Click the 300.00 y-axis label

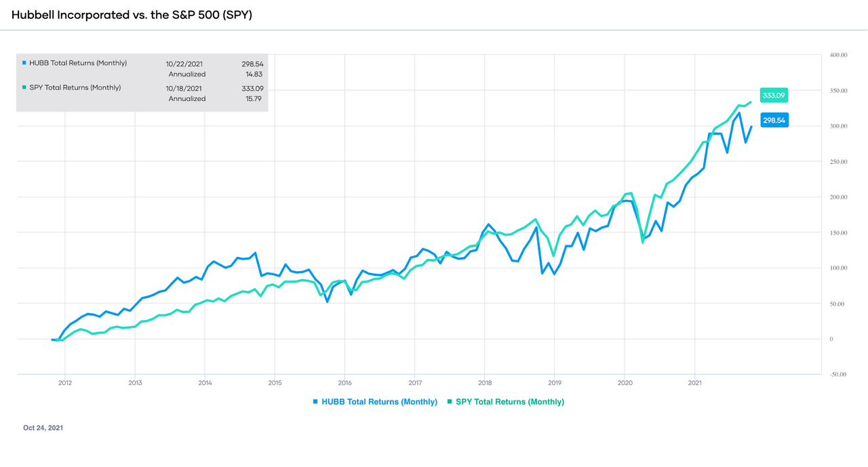point(838,126)
